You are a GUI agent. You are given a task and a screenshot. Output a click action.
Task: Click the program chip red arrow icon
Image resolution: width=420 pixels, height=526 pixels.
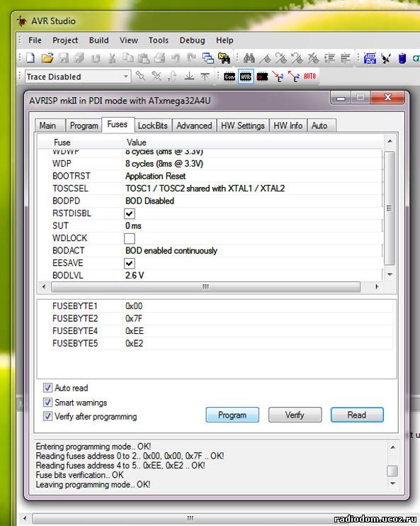[262, 77]
